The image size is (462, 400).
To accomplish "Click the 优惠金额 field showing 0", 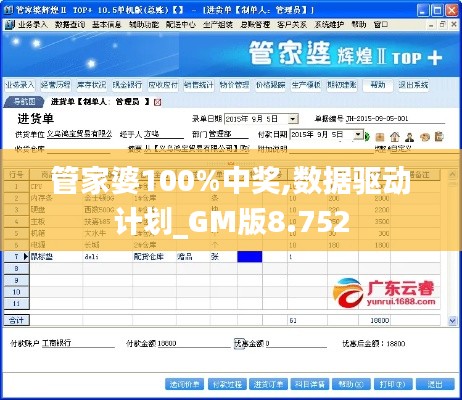I will [296, 343].
